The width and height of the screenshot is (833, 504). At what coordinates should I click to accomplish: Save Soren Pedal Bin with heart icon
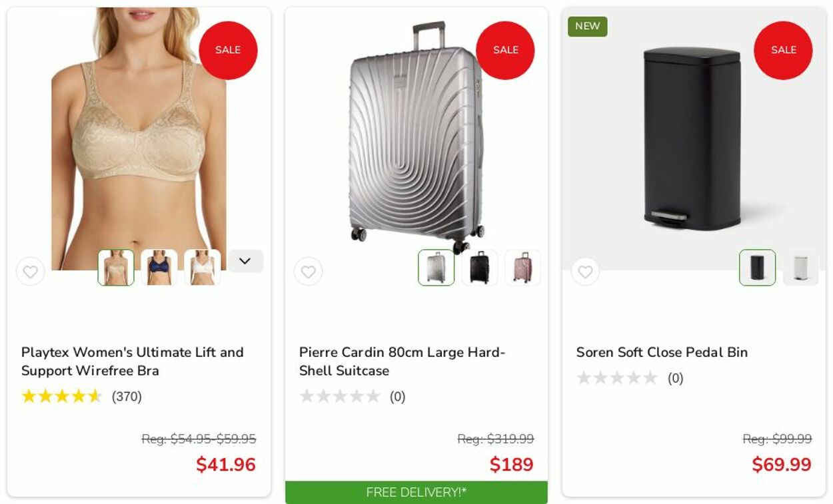tap(585, 272)
